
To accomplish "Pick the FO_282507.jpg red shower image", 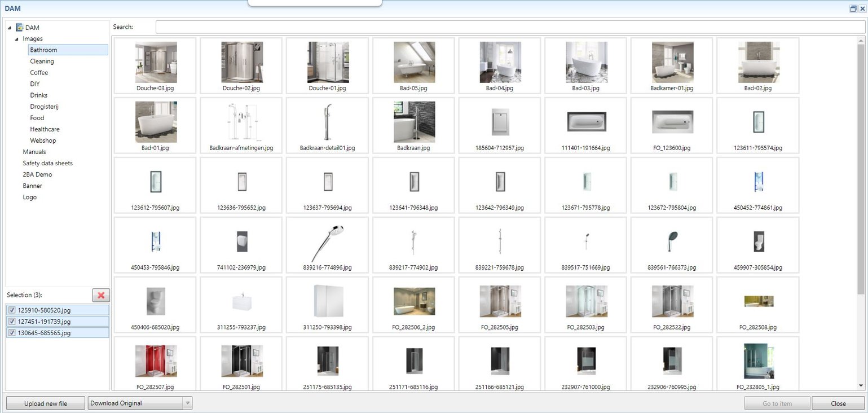I will click(x=156, y=361).
